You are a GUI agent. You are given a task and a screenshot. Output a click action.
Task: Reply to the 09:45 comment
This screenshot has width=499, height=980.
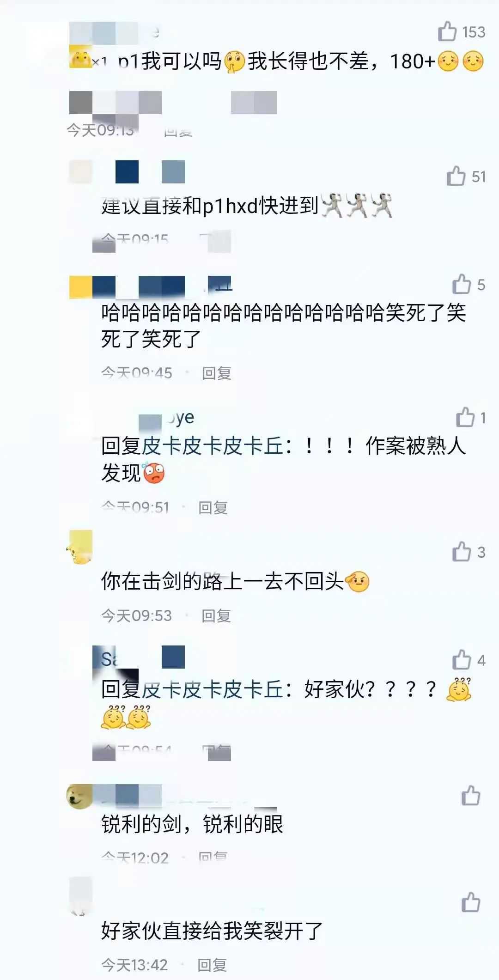point(217,373)
